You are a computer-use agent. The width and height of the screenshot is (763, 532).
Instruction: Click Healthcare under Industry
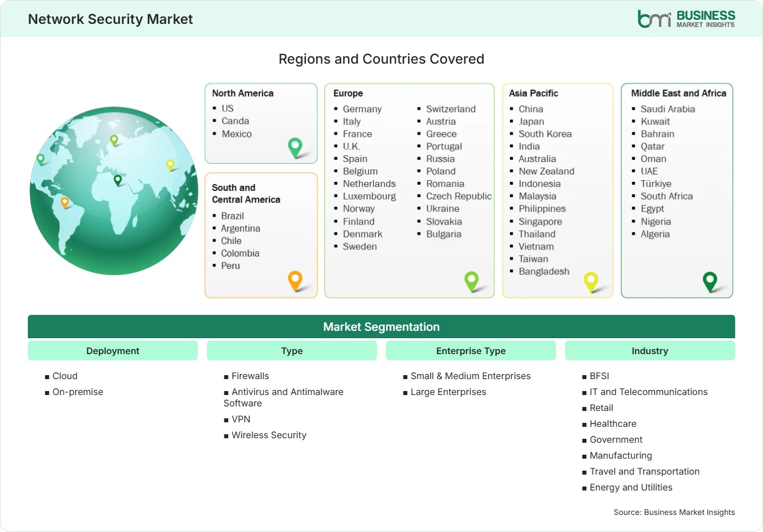point(613,424)
